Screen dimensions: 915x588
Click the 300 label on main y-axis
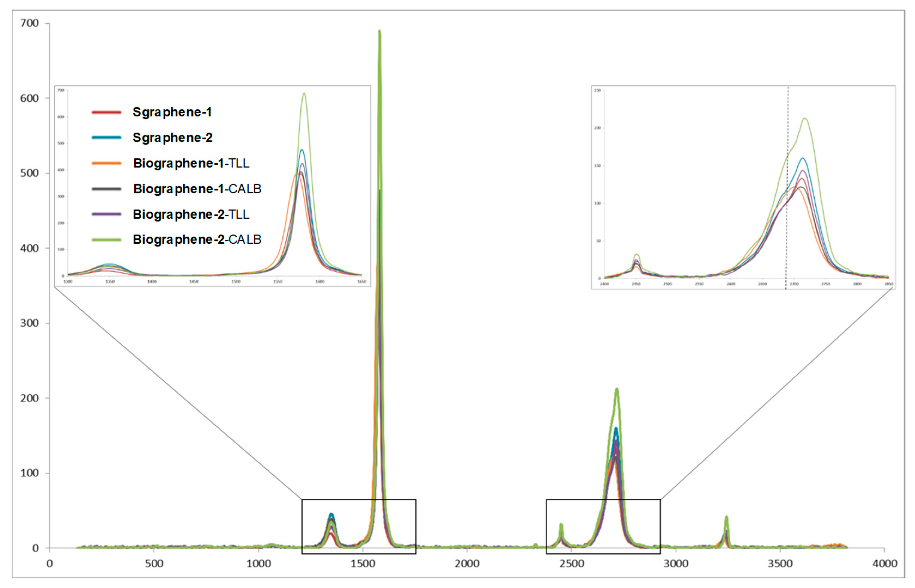pyautogui.click(x=29, y=323)
